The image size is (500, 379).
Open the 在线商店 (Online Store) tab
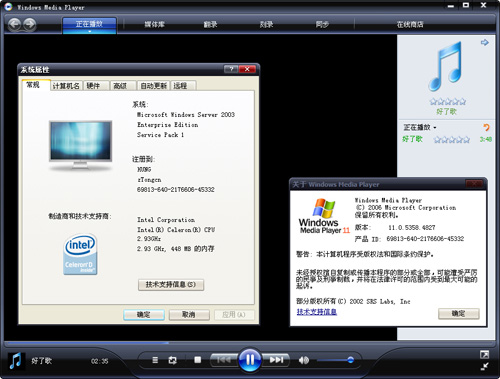[x=410, y=24]
